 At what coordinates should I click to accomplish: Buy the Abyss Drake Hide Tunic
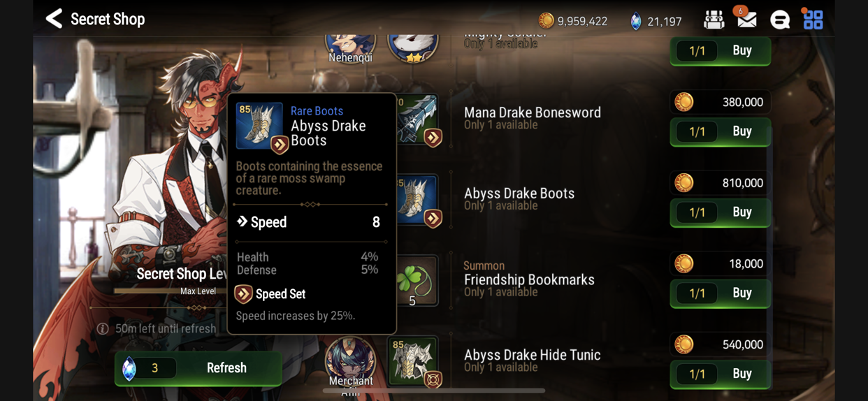(721, 374)
